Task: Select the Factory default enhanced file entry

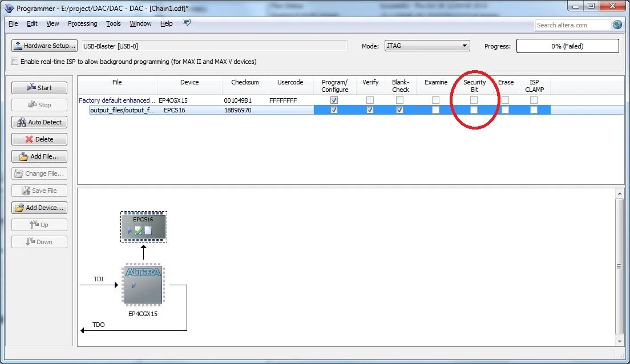Action: pos(117,100)
